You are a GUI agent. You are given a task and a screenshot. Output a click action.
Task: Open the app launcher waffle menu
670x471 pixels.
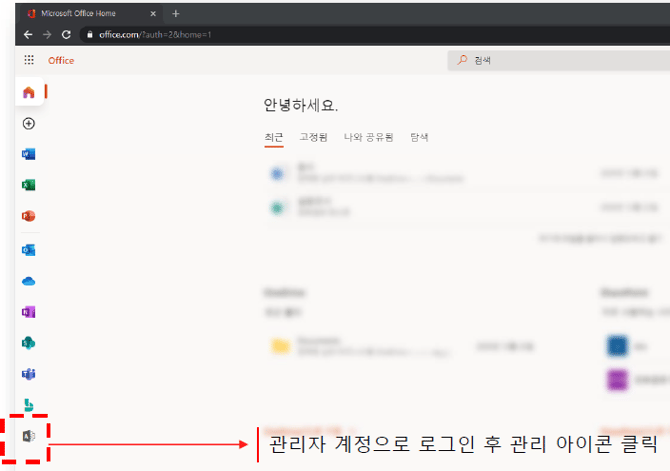29,61
